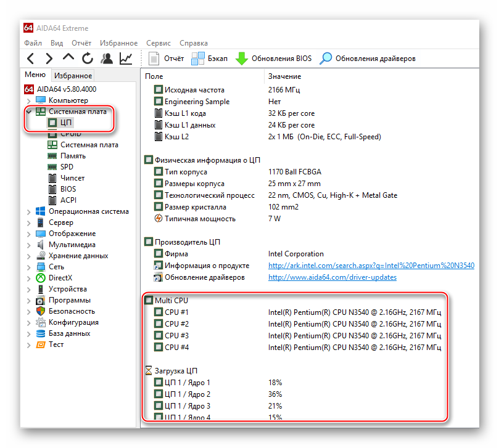Expand the Операционная система node
The image size is (499, 448).
pyautogui.click(x=28, y=211)
